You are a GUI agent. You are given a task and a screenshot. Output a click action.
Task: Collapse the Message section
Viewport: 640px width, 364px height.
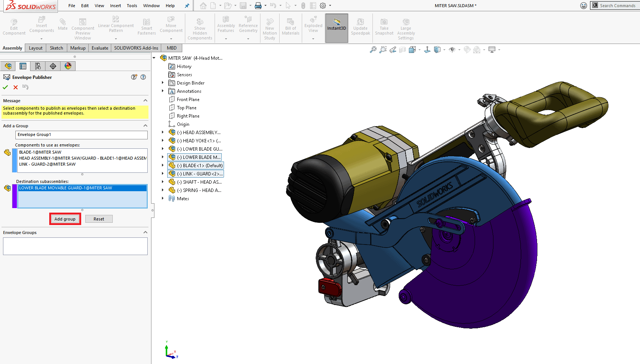click(145, 101)
